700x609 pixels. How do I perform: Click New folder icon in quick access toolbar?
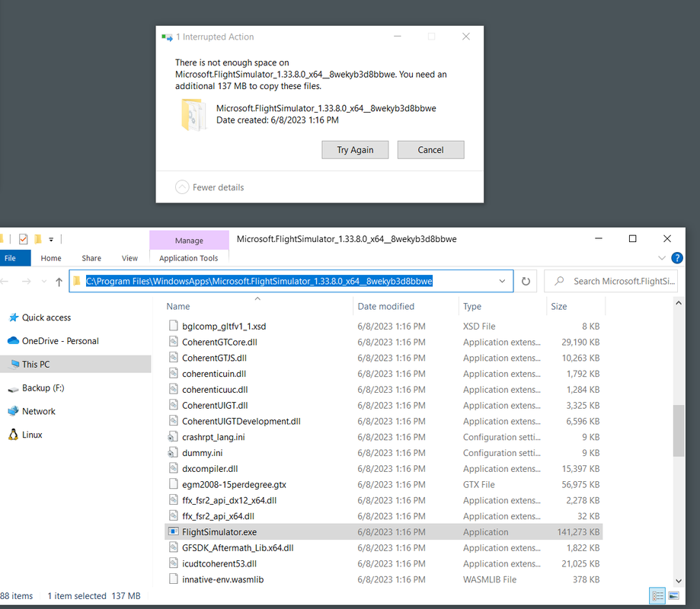coord(38,239)
